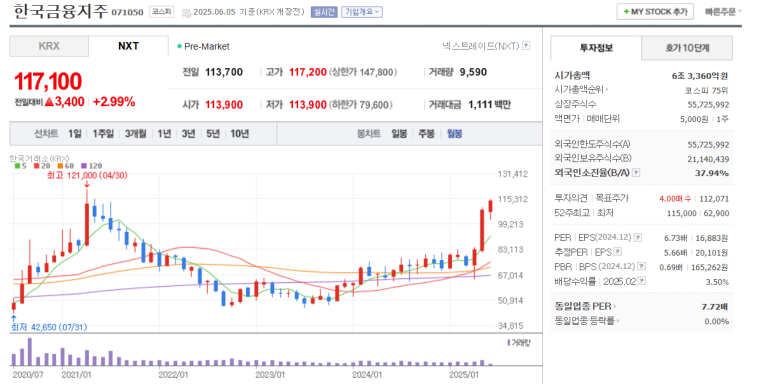Click 거래대금 1,111 백만 value
The image size is (773, 384).
pos(489,105)
